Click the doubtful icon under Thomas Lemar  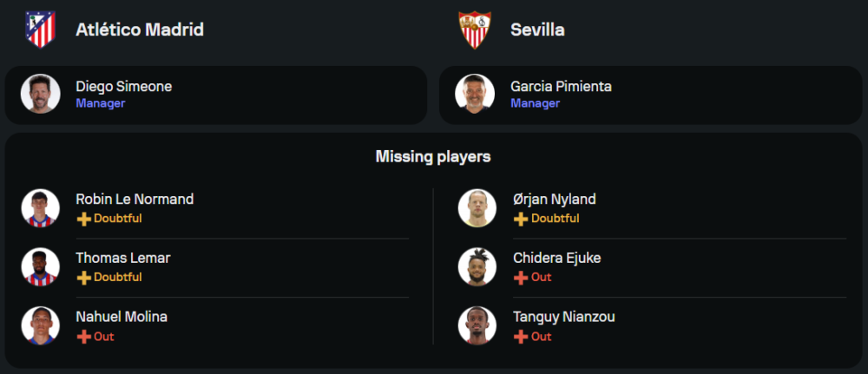pyautogui.click(x=84, y=278)
